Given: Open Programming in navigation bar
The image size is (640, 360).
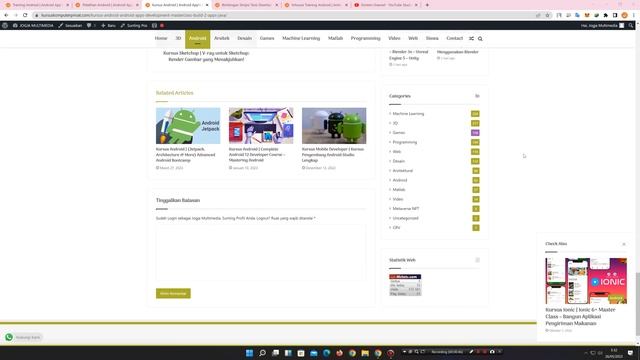Looking at the screenshot, I should [365, 38].
